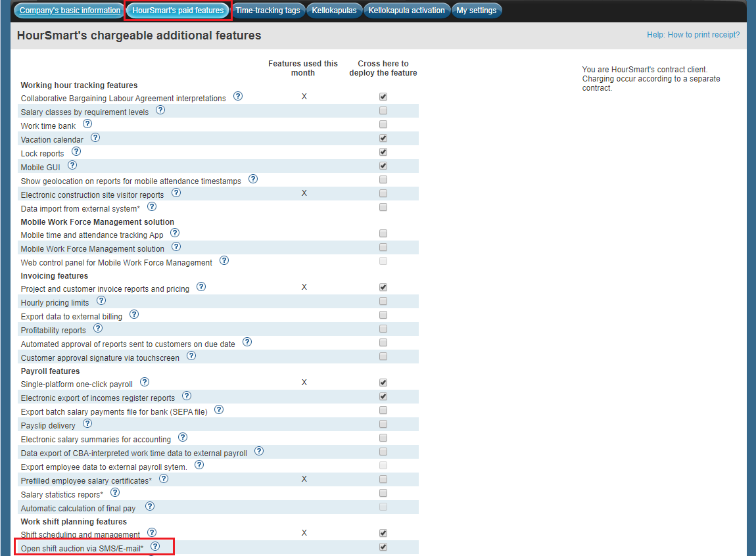The height and width of the screenshot is (556, 756).
Task: Click help icon beside Work time bank
Action: pyautogui.click(x=87, y=124)
